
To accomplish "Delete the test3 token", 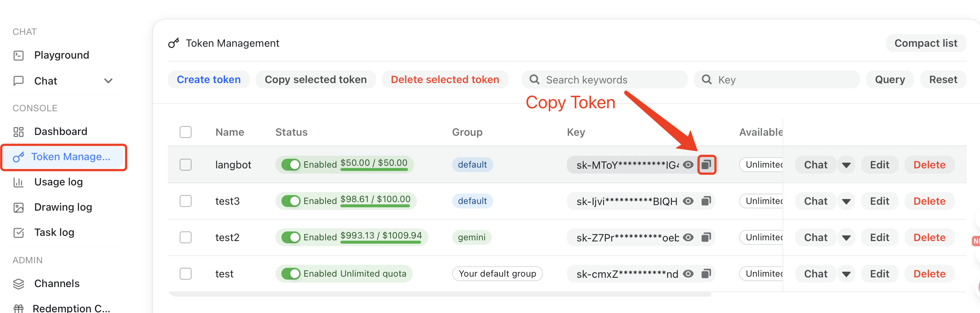I will 929,201.
